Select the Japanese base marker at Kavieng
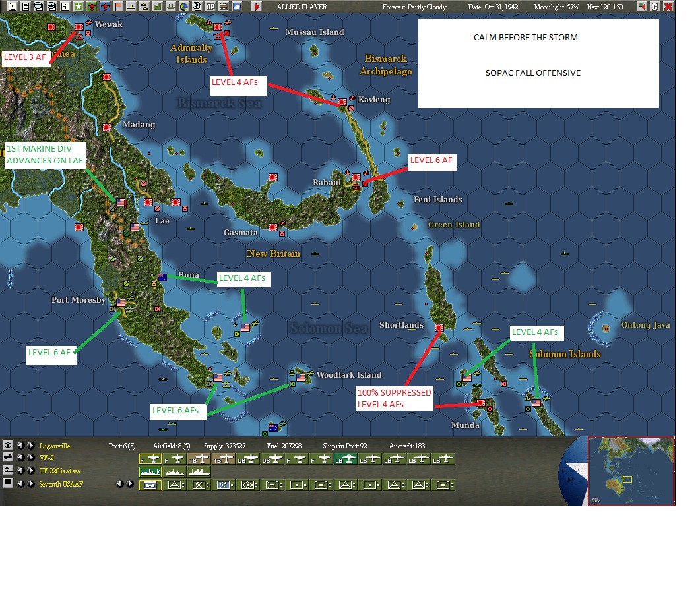Viewport: 700px width, 592px height. [342, 102]
